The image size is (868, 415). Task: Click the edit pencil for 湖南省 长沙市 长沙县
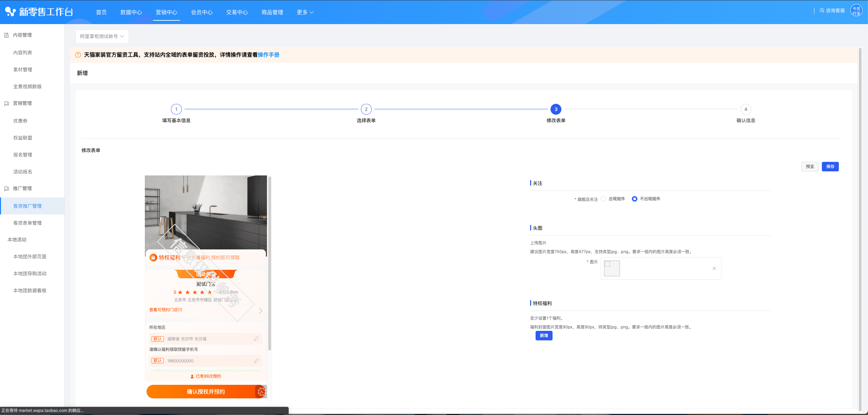tap(256, 339)
